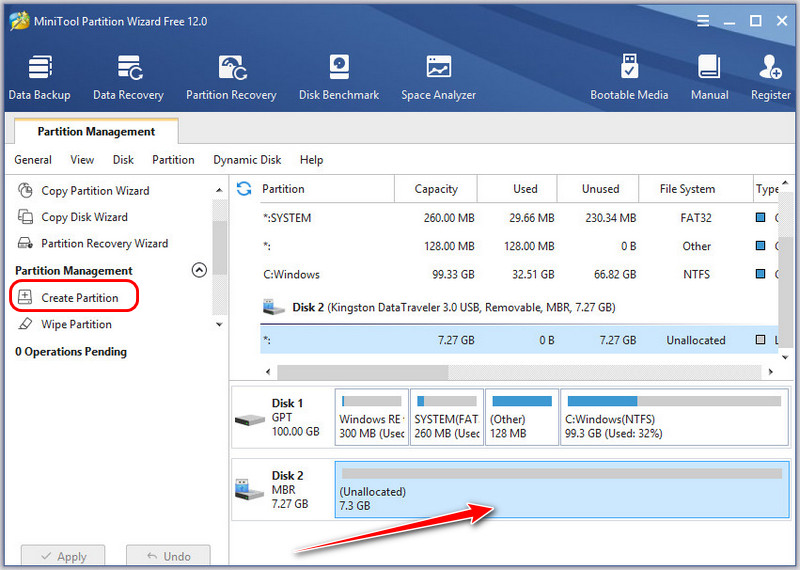Click the Disk 1 hard drive icon in disk map
800x570 pixels.
coord(249,419)
